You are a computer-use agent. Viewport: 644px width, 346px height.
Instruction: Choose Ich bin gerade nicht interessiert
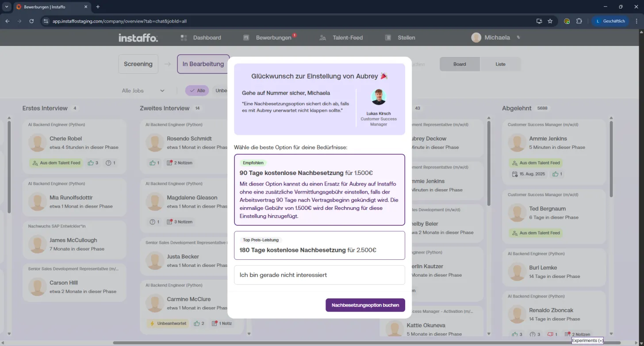pos(319,275)
